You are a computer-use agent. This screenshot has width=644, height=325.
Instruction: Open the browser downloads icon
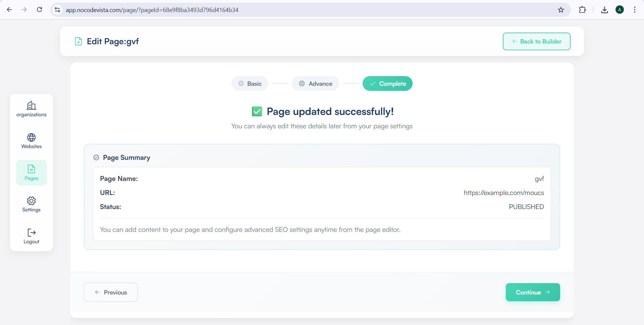click(604, 10)
